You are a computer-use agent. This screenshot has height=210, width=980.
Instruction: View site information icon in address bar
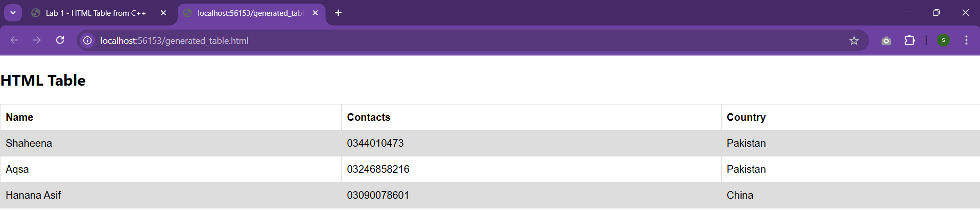[88, 40]
